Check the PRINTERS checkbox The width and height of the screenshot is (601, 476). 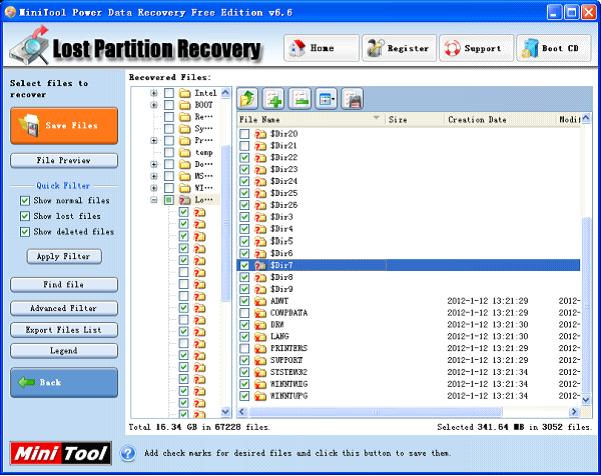tap(244, 348)
